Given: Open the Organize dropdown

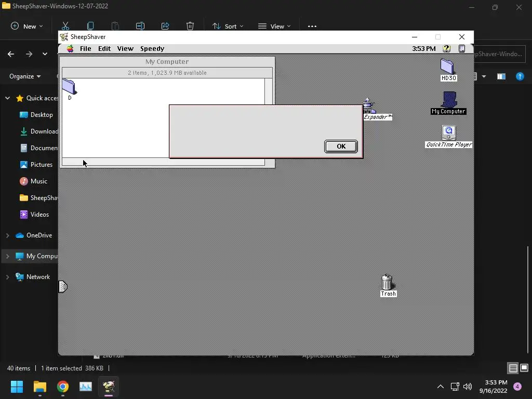Looking at the screenshot, I should [x=25, y=76].
